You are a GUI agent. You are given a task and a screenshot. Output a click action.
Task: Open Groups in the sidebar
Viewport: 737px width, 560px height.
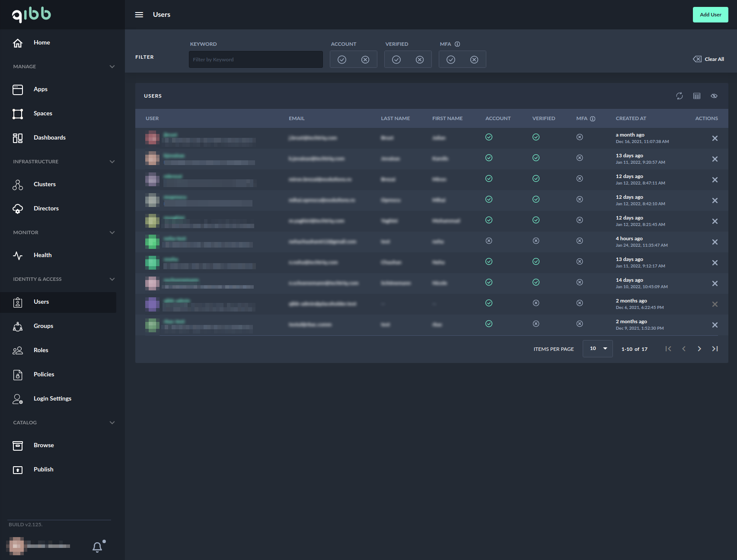(x=43, y=326)
